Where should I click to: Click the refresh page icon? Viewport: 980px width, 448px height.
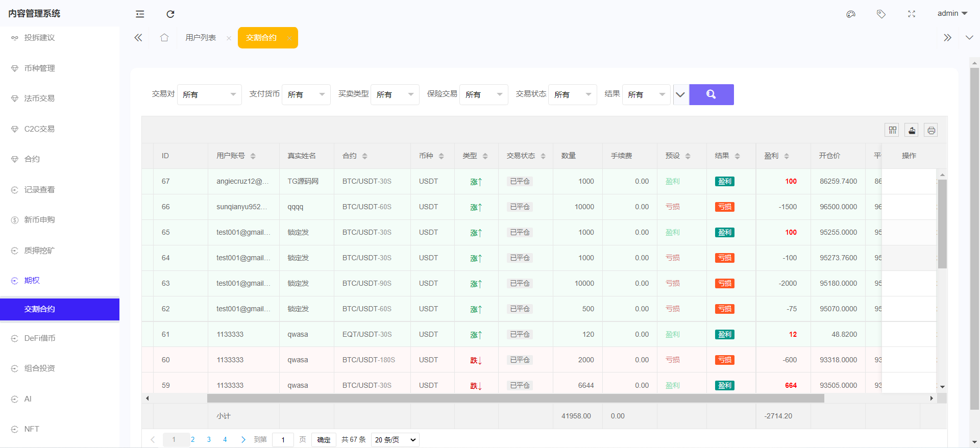point(170,14)
